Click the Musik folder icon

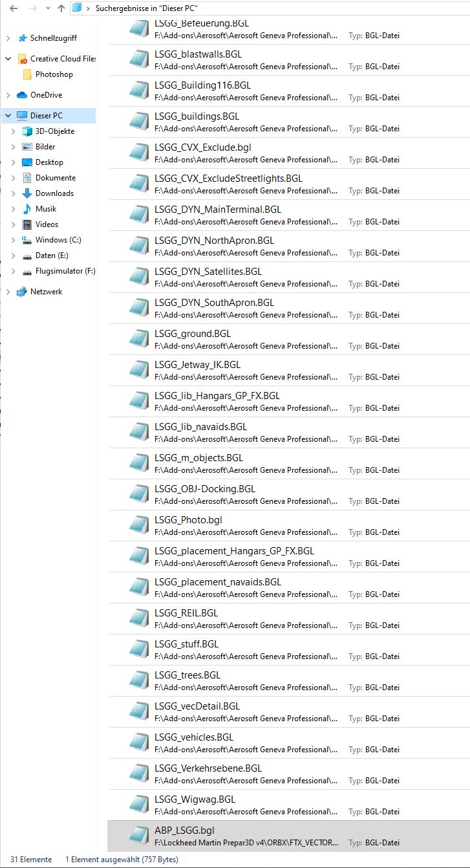pos(27,209)
